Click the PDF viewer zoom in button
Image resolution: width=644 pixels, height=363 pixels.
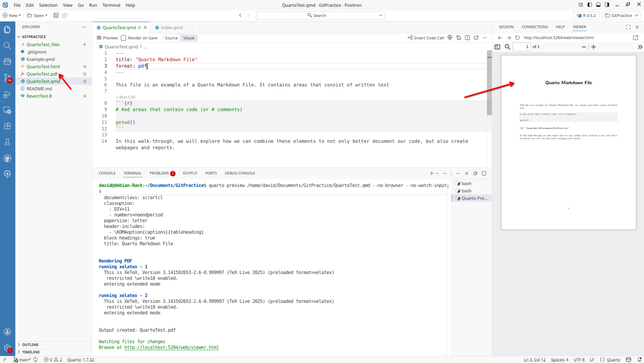tap(594, 47)
